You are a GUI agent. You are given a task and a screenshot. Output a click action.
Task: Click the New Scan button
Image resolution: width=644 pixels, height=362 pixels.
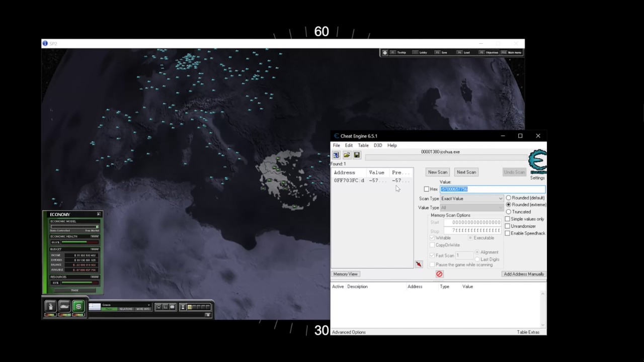[x=438, y=172]
